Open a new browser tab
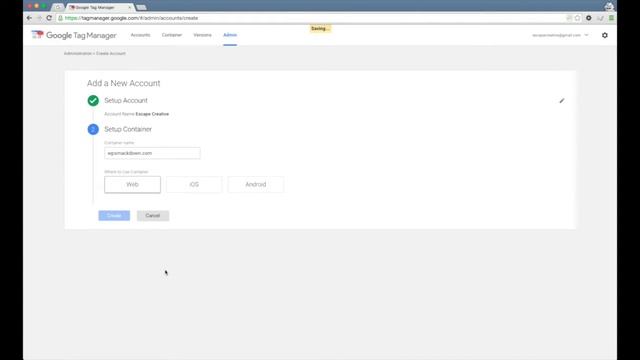Image resolution: width=640 pixels, height=360 pixels. [141, 7]
